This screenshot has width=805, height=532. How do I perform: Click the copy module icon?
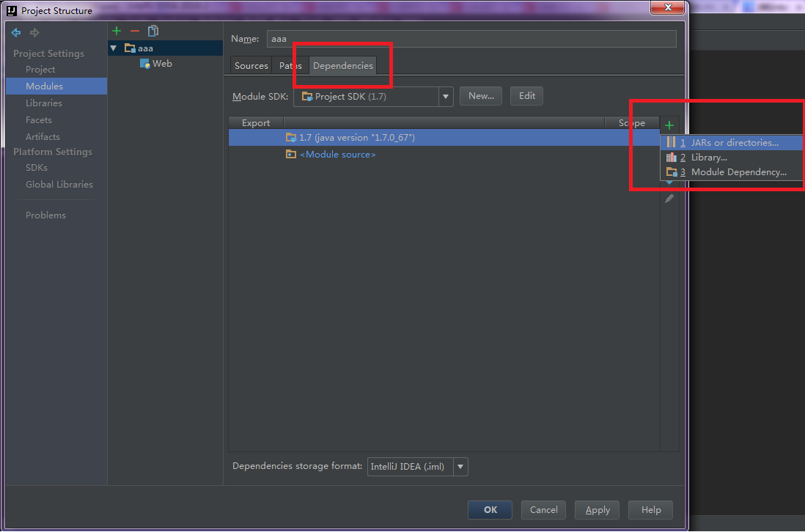click(x=152, y=31)
